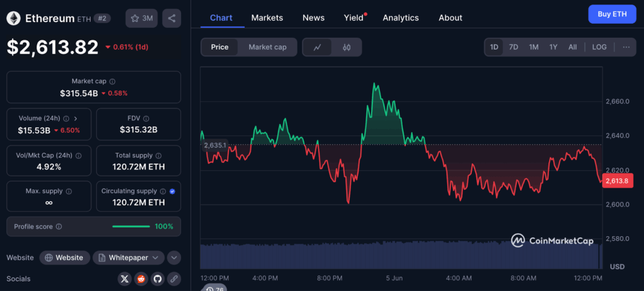Select the Price chart toggle
The height and width of the screenshot is (291, 644).
pyautogui.click(x=219, y=47)
